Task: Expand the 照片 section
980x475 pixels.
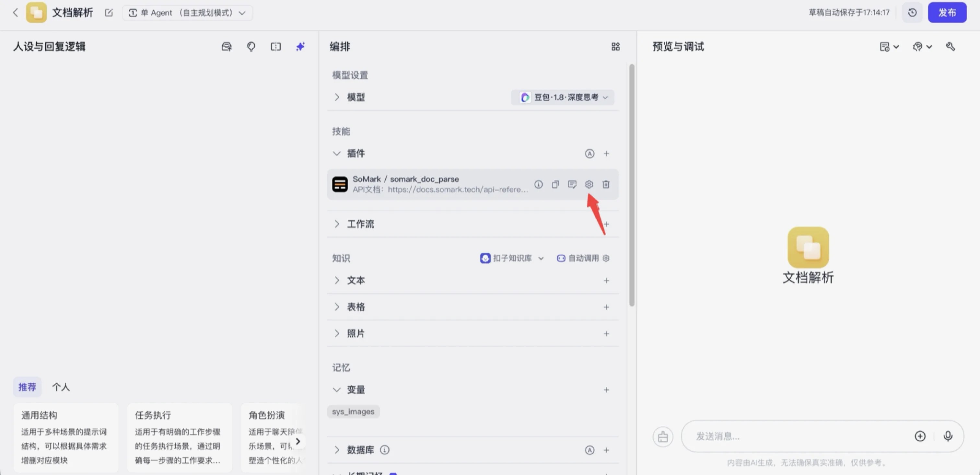Action: pos(337,333)
